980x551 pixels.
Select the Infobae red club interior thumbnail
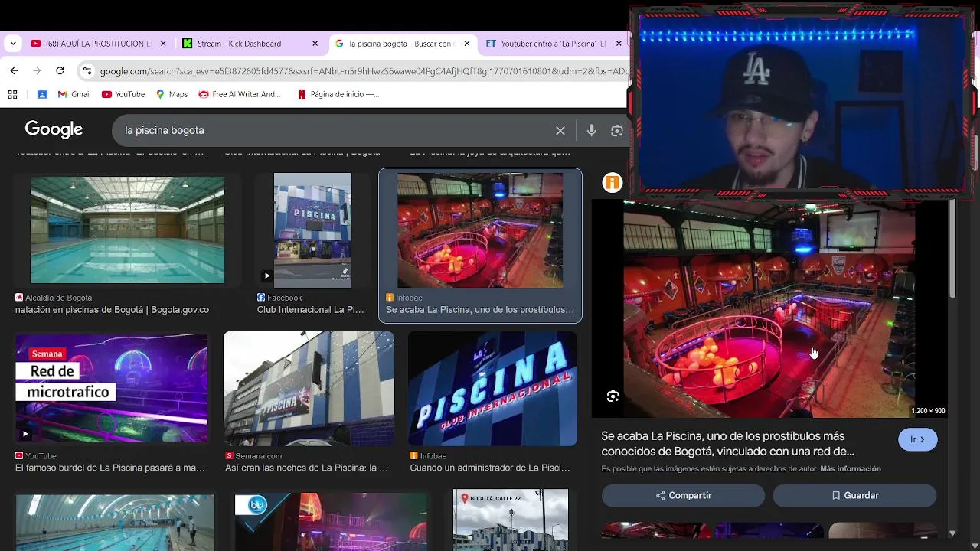pos(480,230)
